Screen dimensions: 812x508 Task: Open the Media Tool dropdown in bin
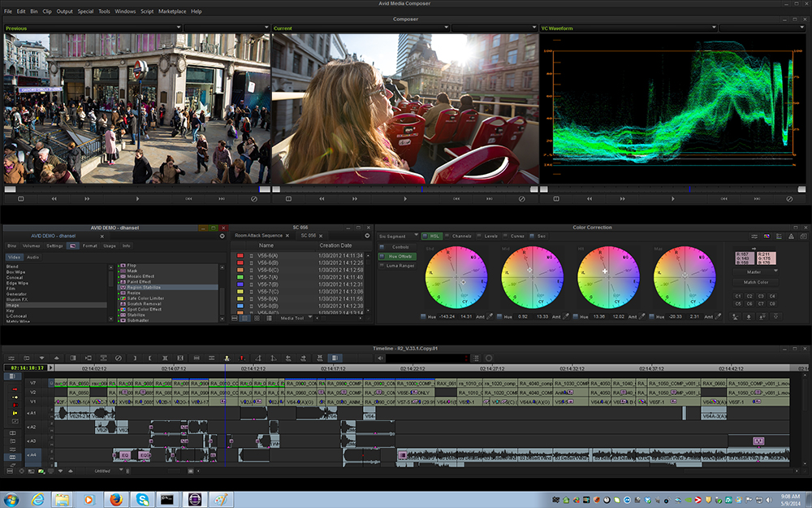click(295, 318)
